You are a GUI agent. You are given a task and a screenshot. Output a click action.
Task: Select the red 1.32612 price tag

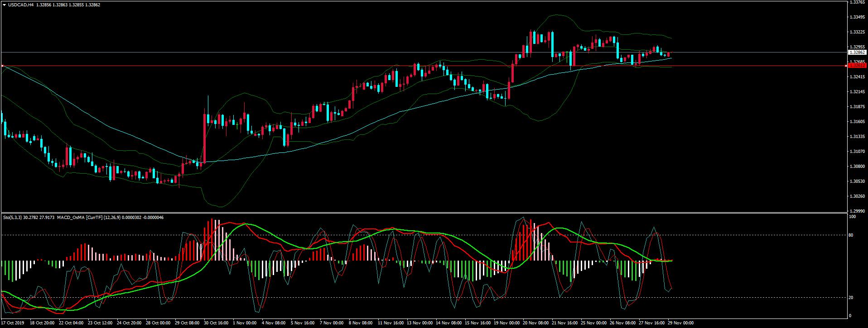pyautogui.click(x=857, y=66)
